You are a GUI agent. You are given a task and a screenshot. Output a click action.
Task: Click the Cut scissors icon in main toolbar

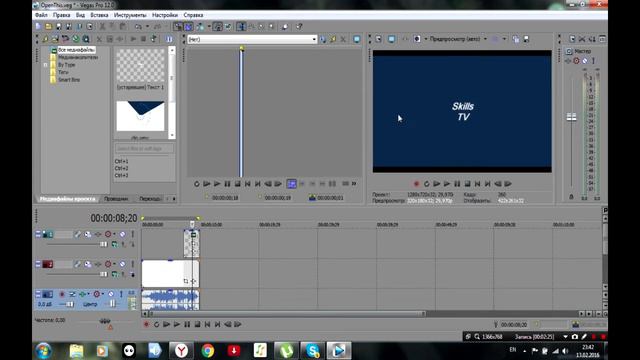102,27
